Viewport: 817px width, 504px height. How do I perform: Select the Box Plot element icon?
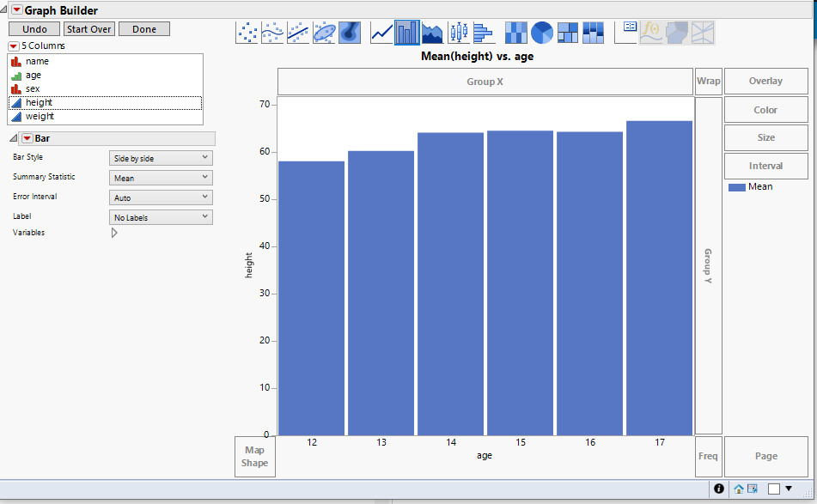coord(459,32)
